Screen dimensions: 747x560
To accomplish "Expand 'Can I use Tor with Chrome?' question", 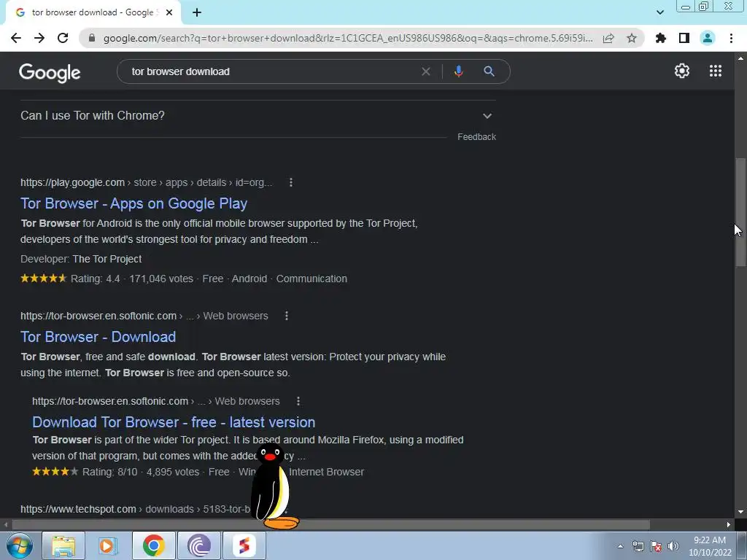I will coord(258,116).
